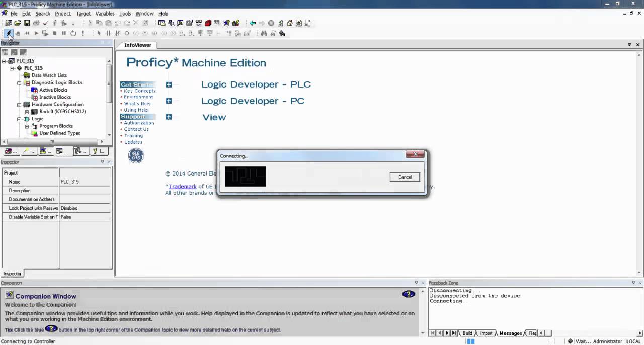The height and width of the screenshot is (345, 644).
Task: Click the pointer selection tool icon
Action: click(99, 33)
